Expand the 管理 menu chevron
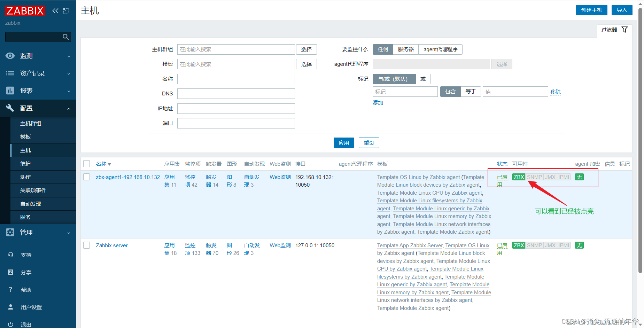The width and height of the screenshot is (644, 328). (69, 233)
